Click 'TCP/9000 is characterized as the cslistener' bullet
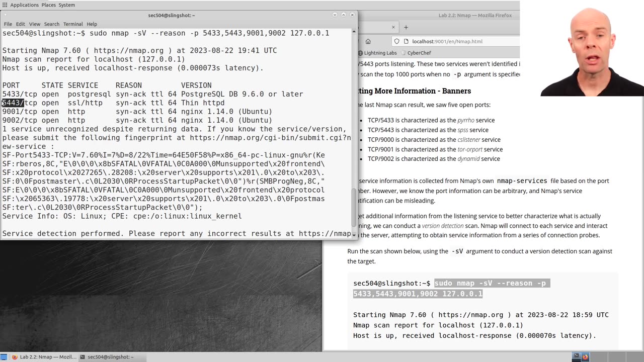The width and height of the screenshot is (644, 362). click(x=434, y=140)
